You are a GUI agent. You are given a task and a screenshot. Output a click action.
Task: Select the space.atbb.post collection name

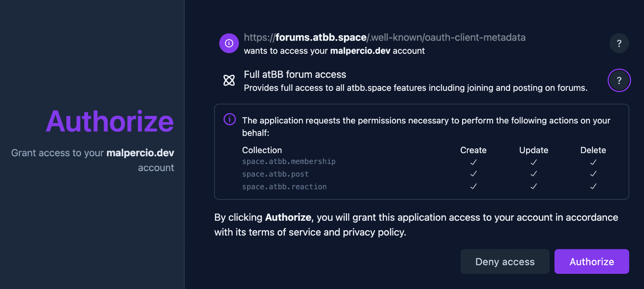275,174
